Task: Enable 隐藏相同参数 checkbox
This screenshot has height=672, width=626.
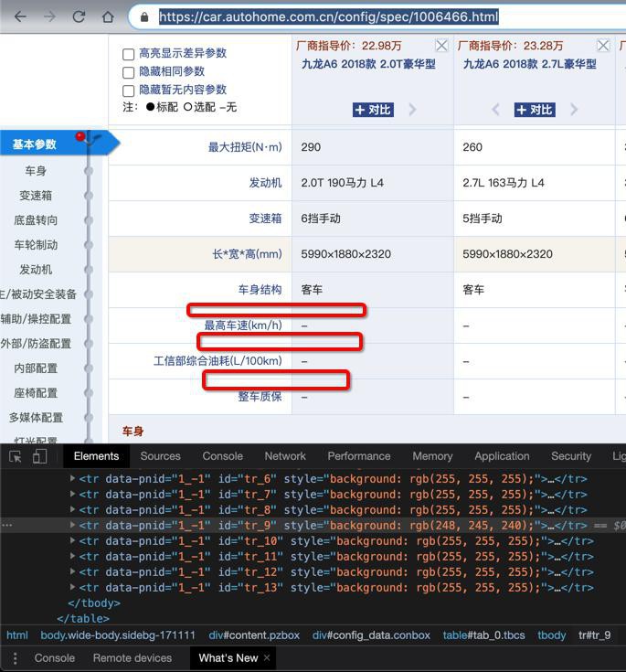Action: tap(128, 72)
